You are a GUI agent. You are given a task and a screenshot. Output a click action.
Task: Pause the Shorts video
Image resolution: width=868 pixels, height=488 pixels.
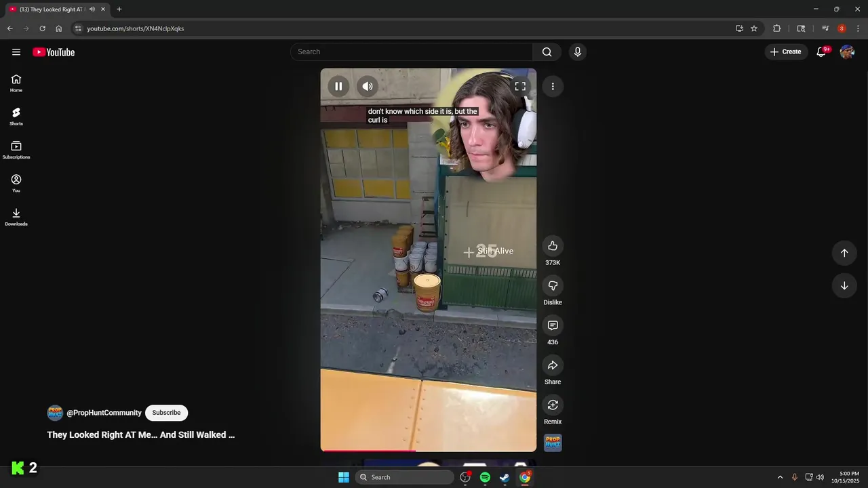pyautogui.click(x=338, y=86)
